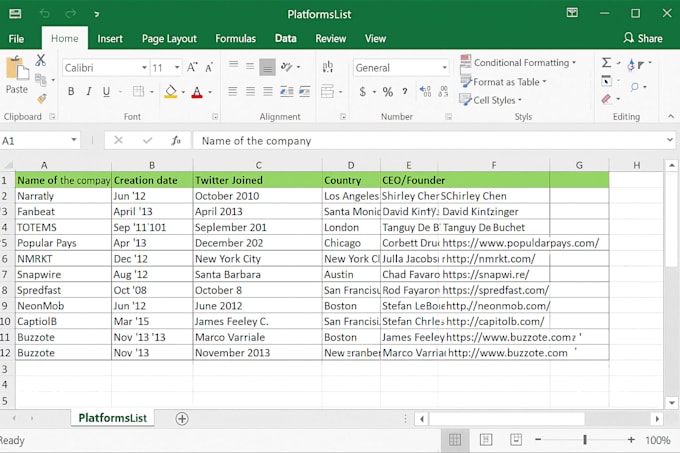
Task: Toggle Align Right
Action: pyautogui.click(x=268, y=91)
